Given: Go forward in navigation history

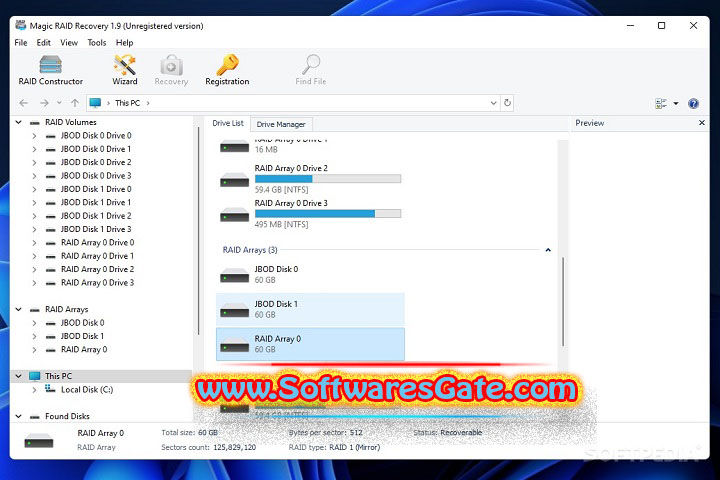Looking at the screenshot, I should pyautogui.click(x=44, y=103).
